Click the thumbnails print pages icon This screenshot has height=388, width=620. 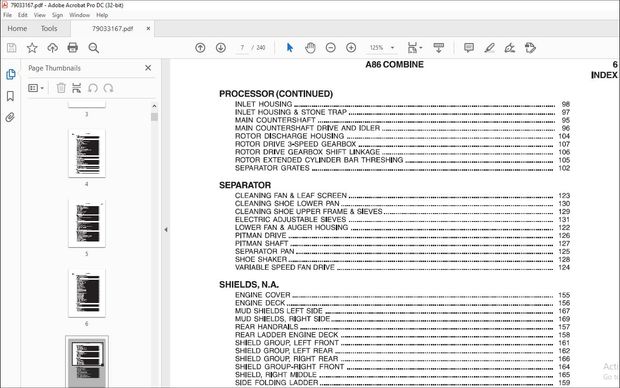click(77, 88)
